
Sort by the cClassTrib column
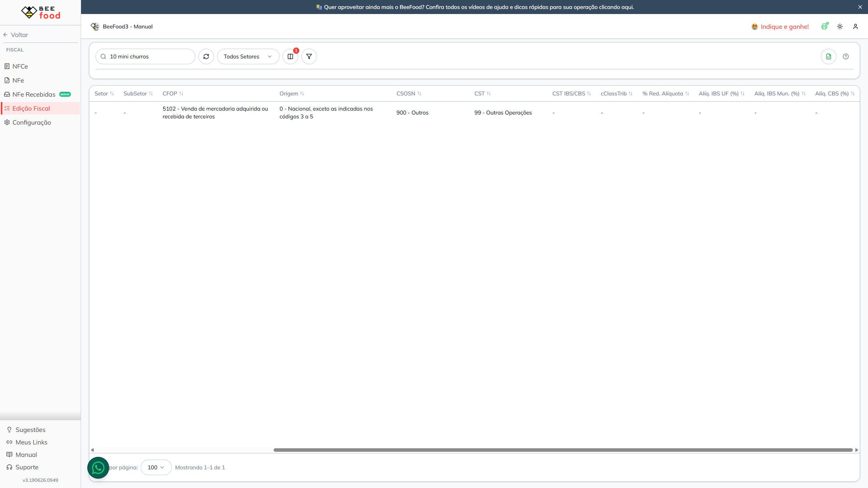617,93
